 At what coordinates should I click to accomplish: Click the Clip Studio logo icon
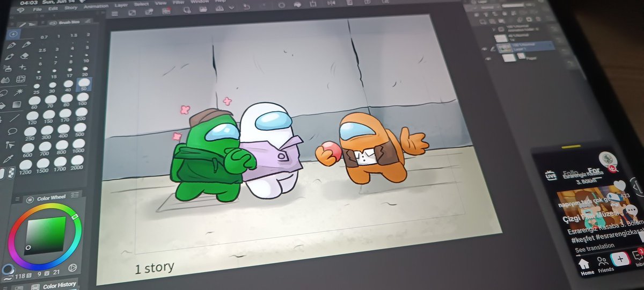(x=21, y=10)
